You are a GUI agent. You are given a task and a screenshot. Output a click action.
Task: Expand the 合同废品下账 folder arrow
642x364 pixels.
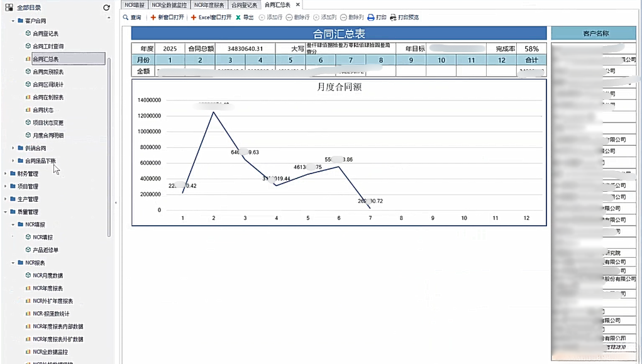click(x=13, y=161)
